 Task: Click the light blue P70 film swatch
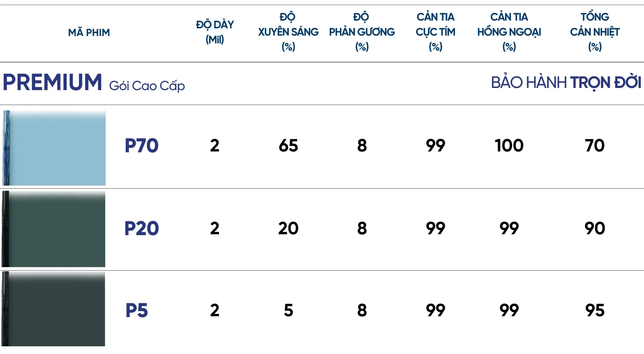pos(55,148)
